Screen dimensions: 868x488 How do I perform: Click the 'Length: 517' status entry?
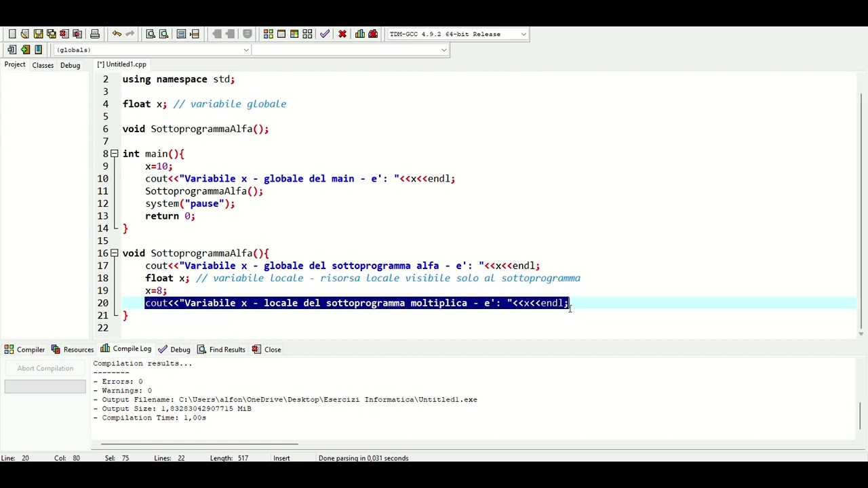click(x=229, y=458)
